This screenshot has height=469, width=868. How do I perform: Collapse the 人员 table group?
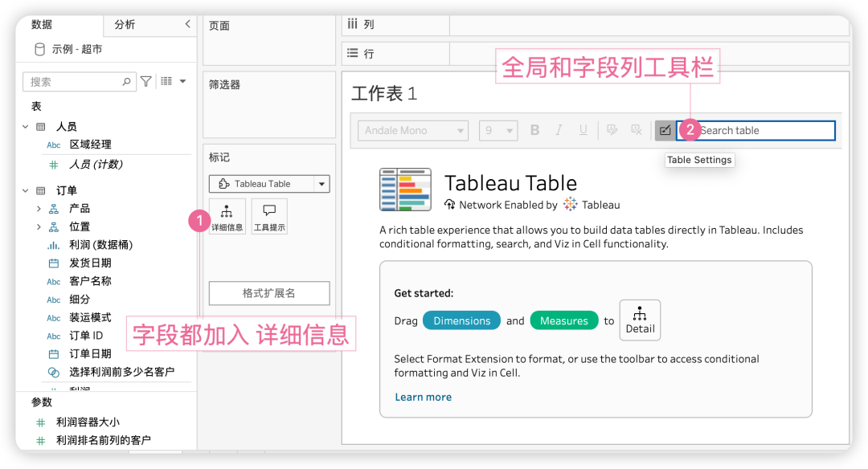25,127
